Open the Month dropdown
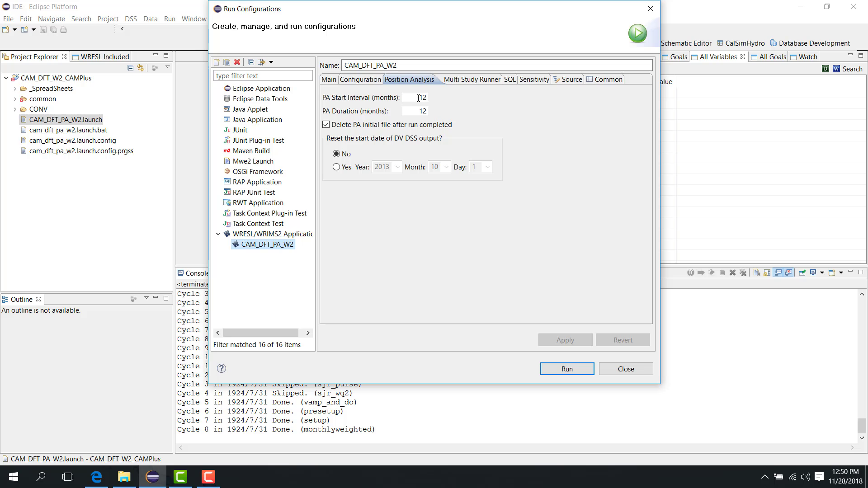This screenshot has height=488, width=868. pos(439,167)
